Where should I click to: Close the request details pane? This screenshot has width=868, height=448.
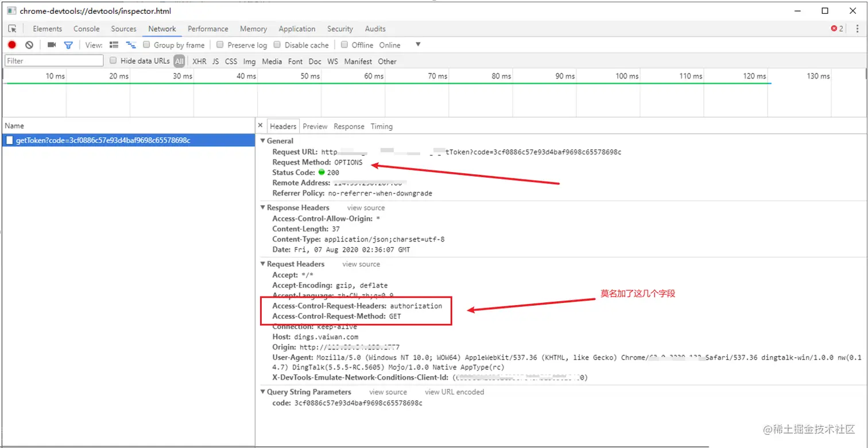(x=260, y=126)
